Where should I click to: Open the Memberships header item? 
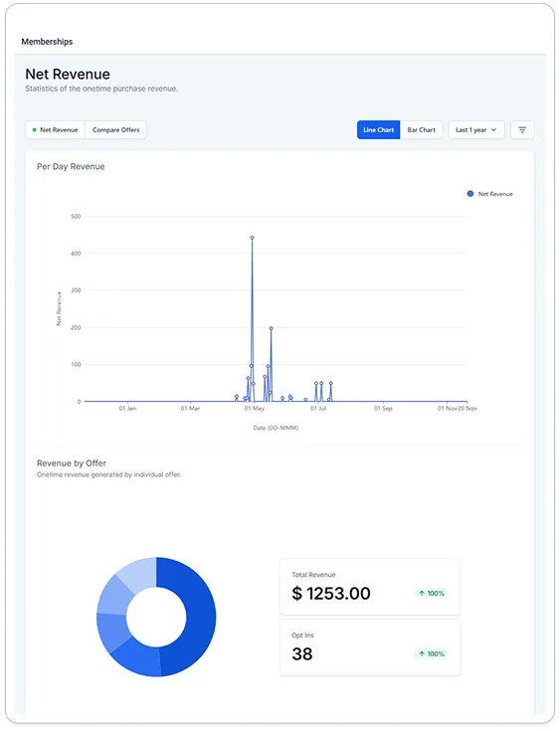click(x=47, y=42)
